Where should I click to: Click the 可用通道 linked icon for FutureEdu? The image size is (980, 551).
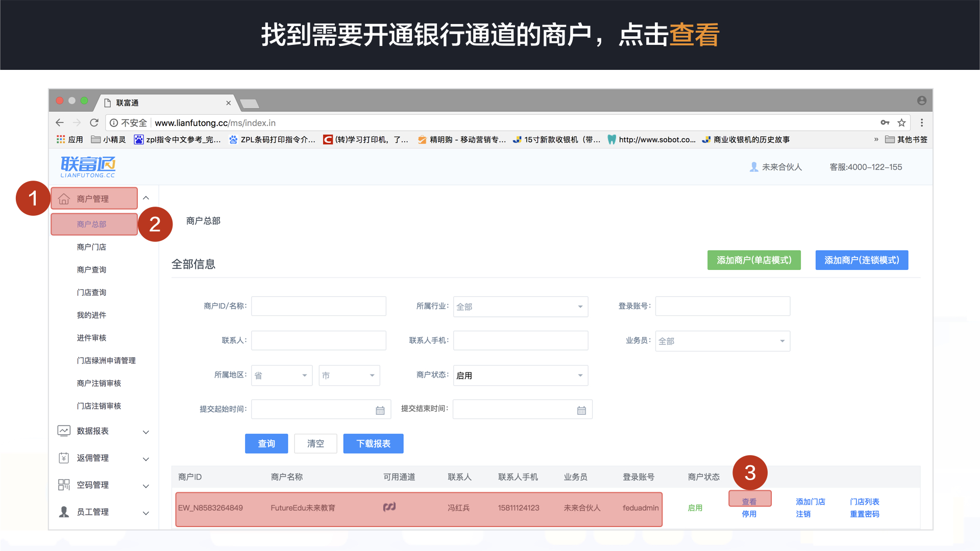click(389, 507)
